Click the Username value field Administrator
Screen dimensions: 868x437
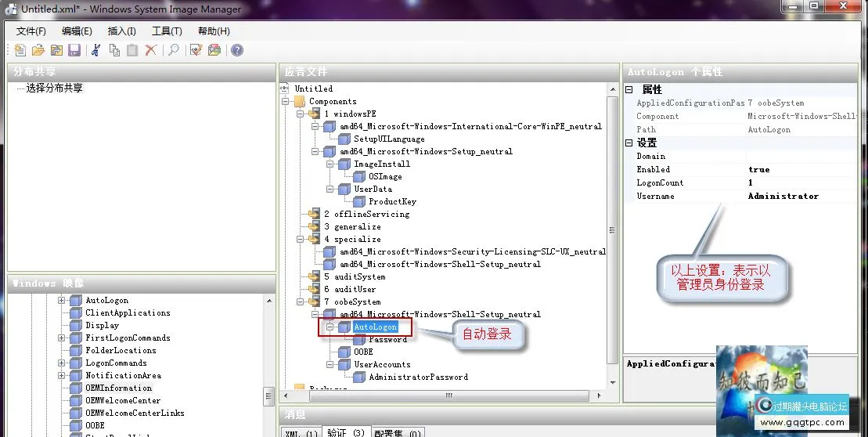(783, 197)
